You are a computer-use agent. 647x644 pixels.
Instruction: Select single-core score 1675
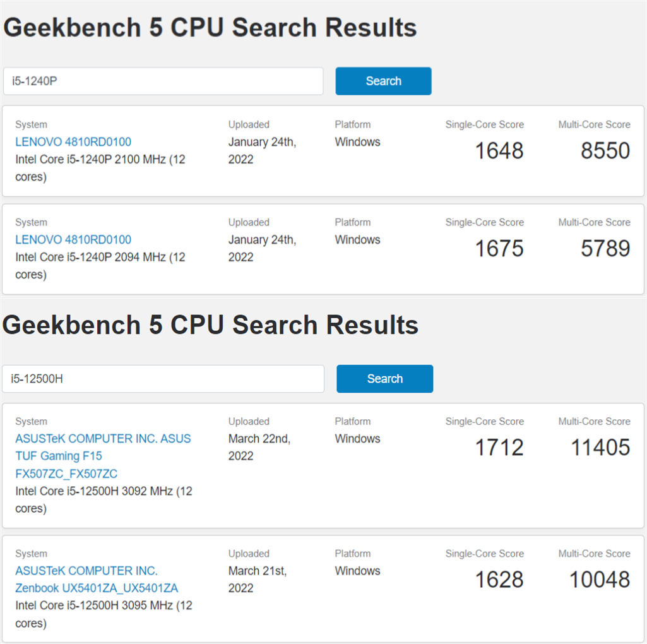[499, 249]
